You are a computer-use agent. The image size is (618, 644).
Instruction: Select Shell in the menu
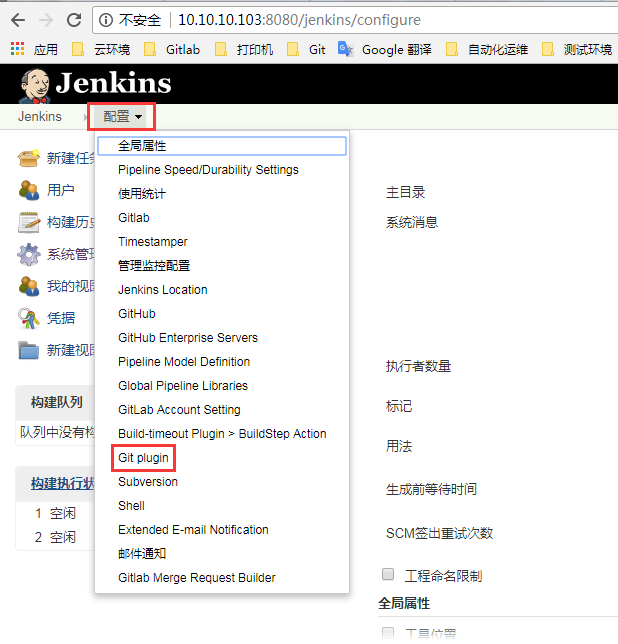[131, 506]
